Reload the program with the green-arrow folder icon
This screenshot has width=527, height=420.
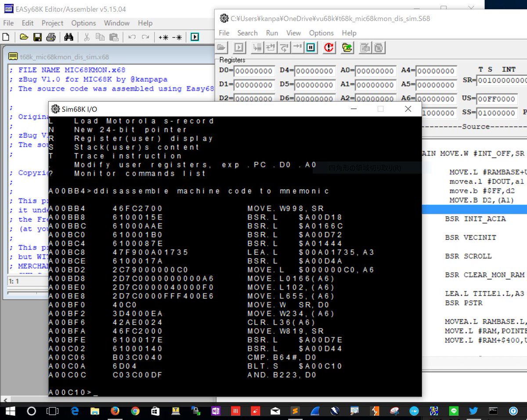[347, 47]
